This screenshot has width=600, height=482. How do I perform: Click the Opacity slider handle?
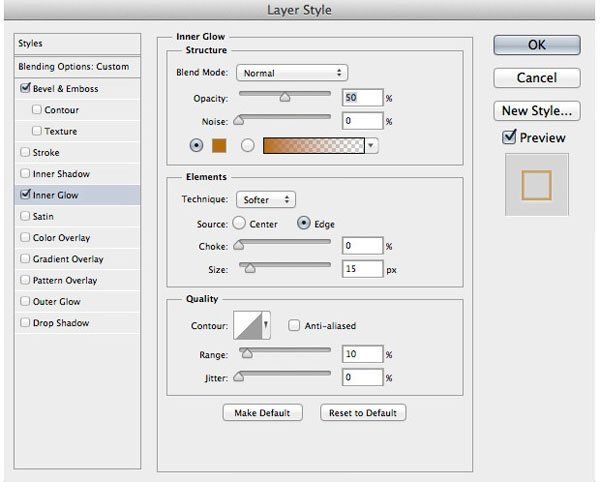(284, 97)
